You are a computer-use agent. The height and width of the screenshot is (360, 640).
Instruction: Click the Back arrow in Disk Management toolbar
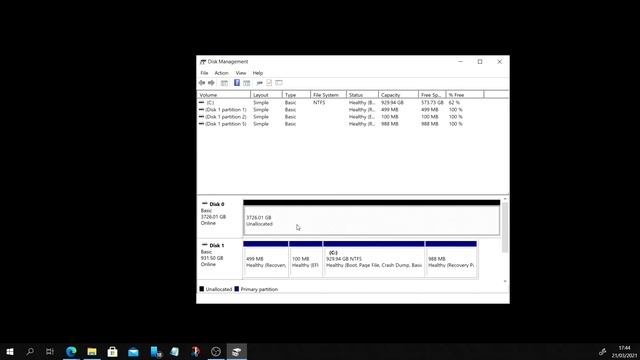coord(202,83)
